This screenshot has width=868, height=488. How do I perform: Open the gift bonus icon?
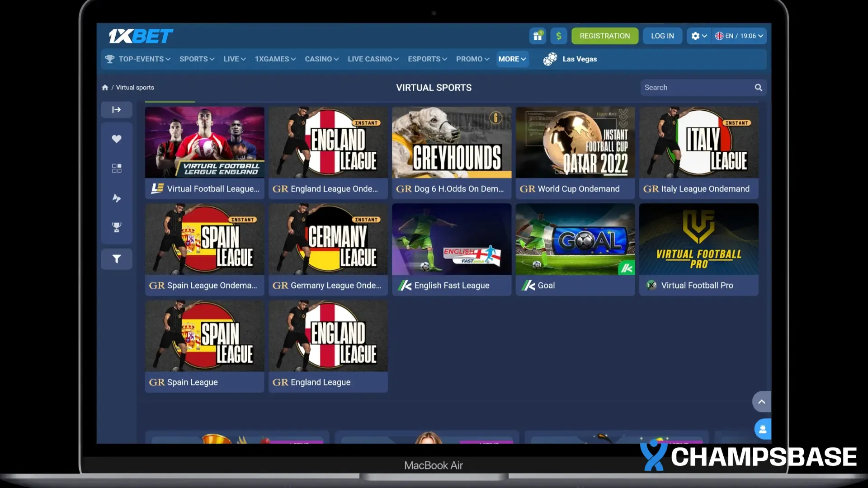coord(538,36)
